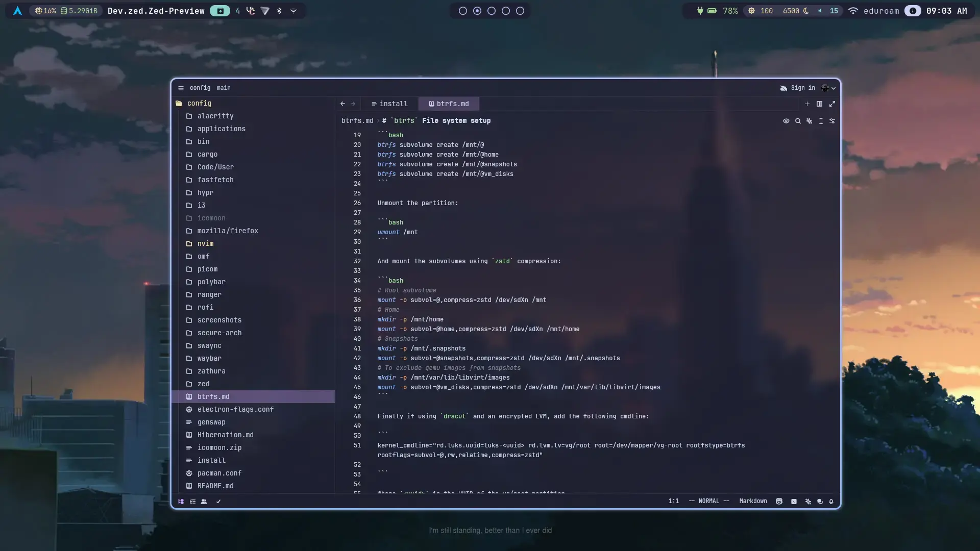Viewport: 980px width, 551px height.
Task: Open editor controls sliders icon
Action: pyautogui.click(x=832, y=121)
